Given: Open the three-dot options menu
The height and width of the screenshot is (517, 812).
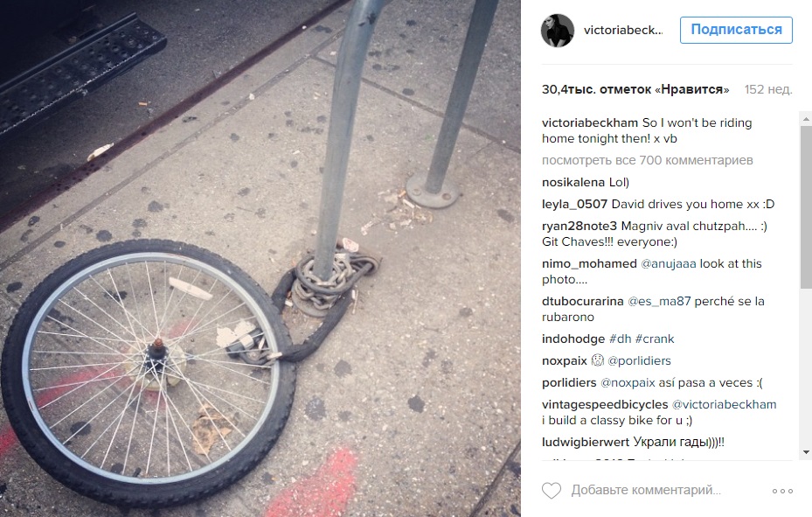Looking at the screenshot, I should click(782, 491).
